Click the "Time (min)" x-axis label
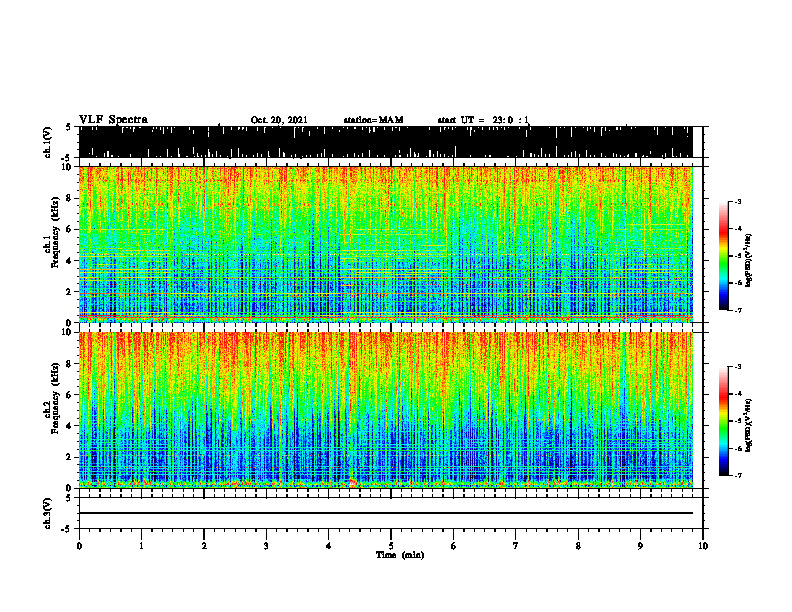 [400, 555]
